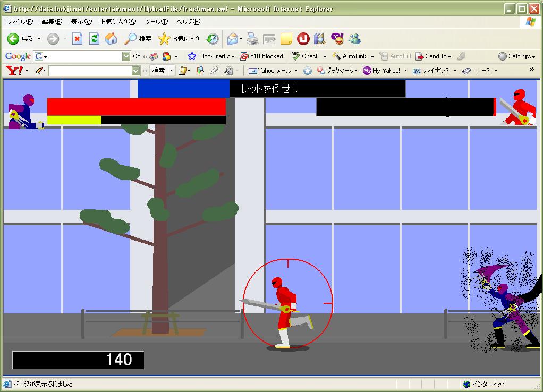The width and height of the screenshot is (543, 392).
Task: Launch Yahoo Messenger smiley icon
Action: [337, 39]
